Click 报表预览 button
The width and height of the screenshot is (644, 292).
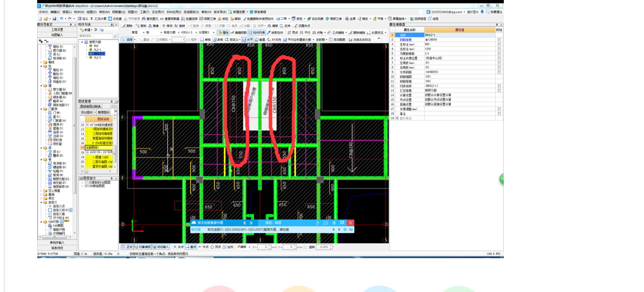(x=57, y=248)
